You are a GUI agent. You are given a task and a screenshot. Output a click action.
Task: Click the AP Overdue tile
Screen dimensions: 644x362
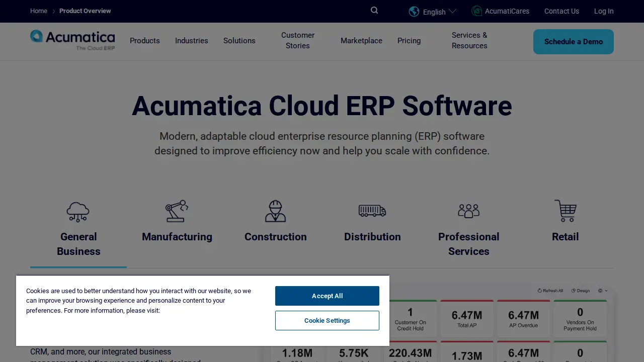point(523,319)
